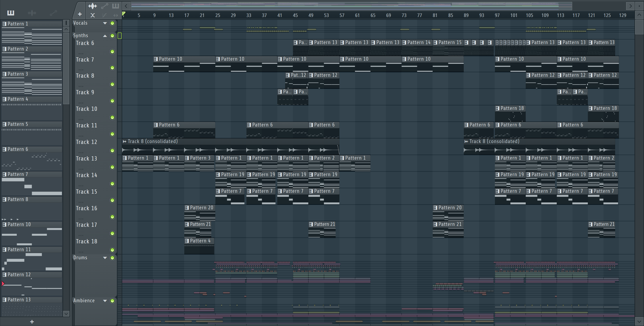Click the playlist vertical scrollbar thumb

pyautogui.click(x=639, y=27)
